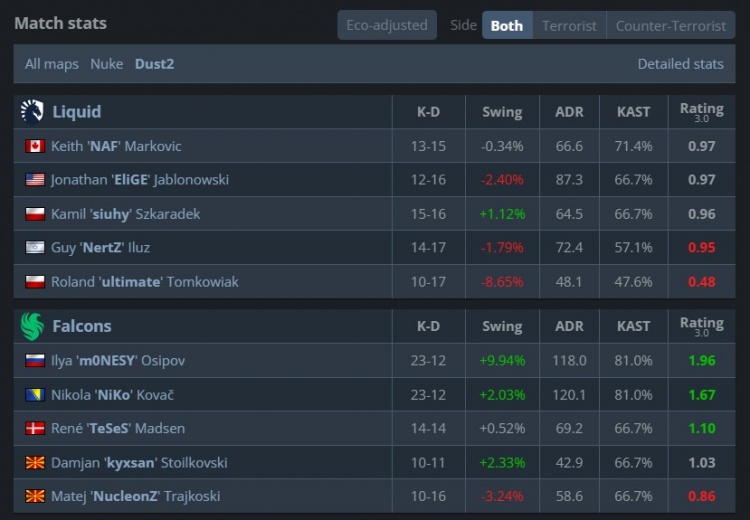The width and height of the screenshot is (750, 520).
Task: Click the Israeli flag beside NertZ
Action: [x=35, y=248]
